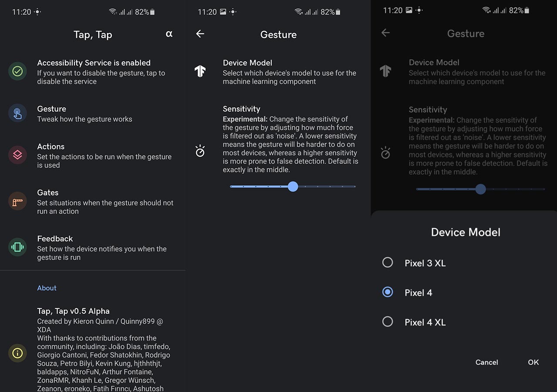Click Pixel 3 XL label text
The image size is (557, 392).
tap(425, 263)
